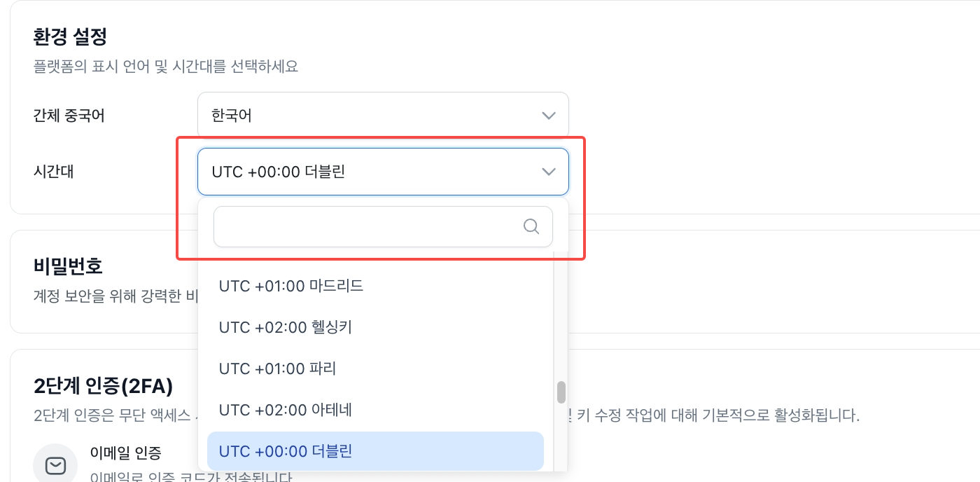Click the 간체 중국어 field label
Viewport: 980px width, 482px height.
(x=69, y=116)
